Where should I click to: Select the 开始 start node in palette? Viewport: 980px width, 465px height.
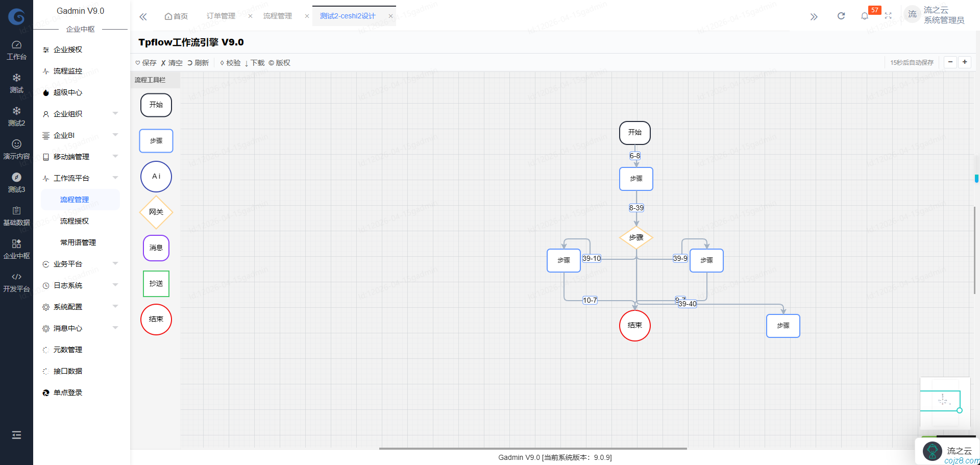click(x=156, y=105)
